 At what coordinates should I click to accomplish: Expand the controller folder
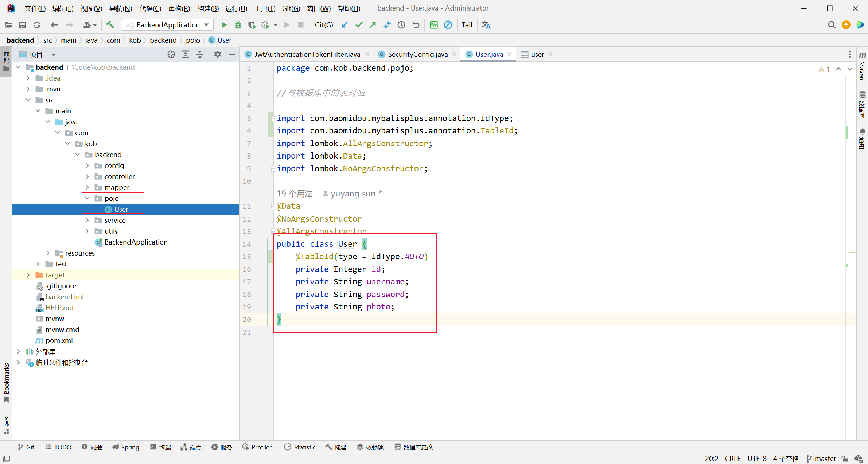(x=87, y=176)
